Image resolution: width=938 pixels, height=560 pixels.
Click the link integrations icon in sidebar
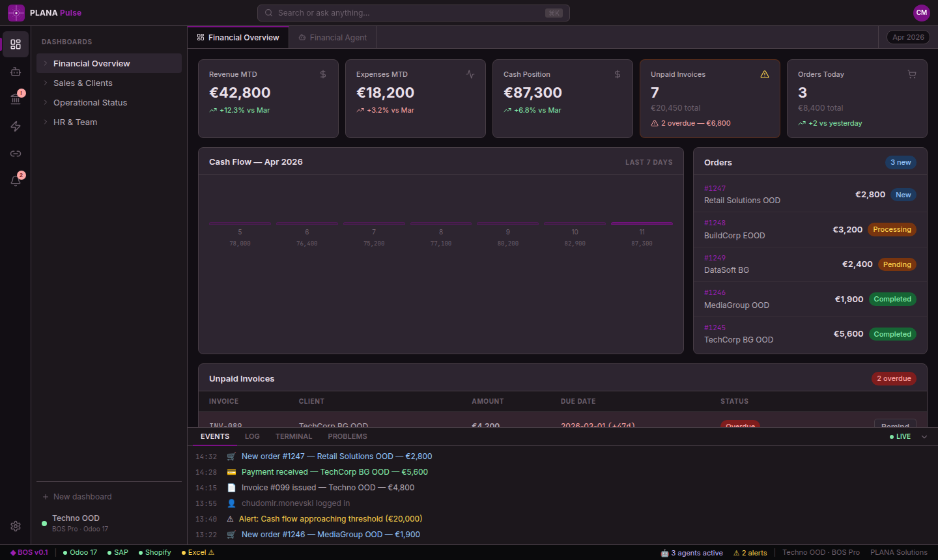click(x=16, y=154)
